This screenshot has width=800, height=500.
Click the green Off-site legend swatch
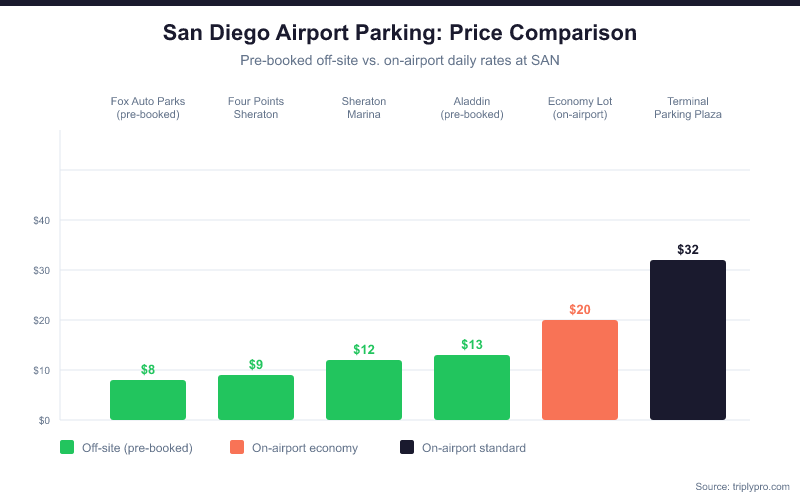(x=68, y=447)
